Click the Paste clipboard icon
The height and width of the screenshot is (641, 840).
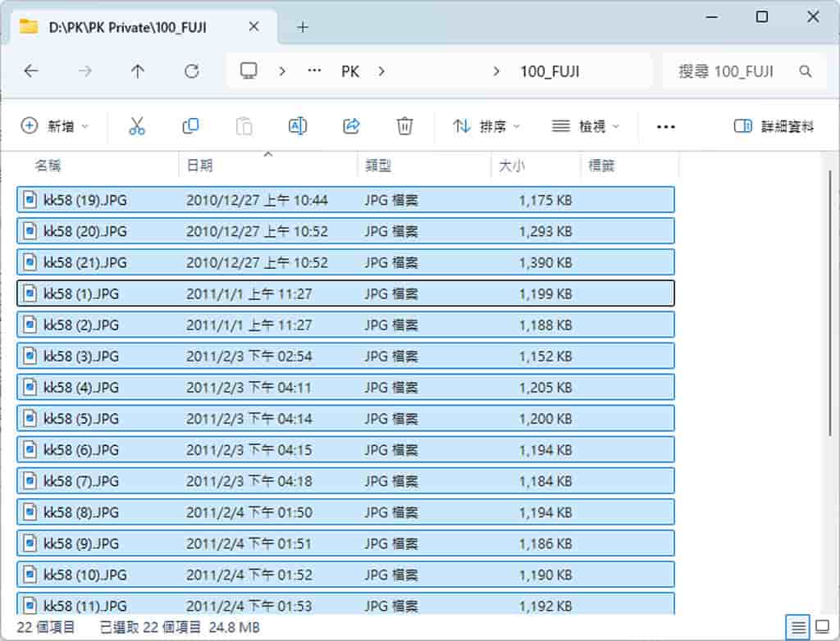(x=244, y=126)
